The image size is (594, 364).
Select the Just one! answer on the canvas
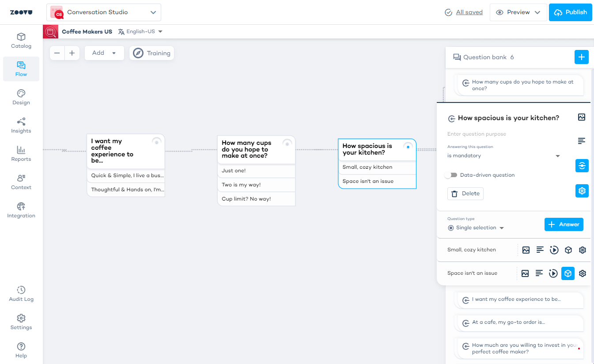pyautogui.click(x=256, y=171)
